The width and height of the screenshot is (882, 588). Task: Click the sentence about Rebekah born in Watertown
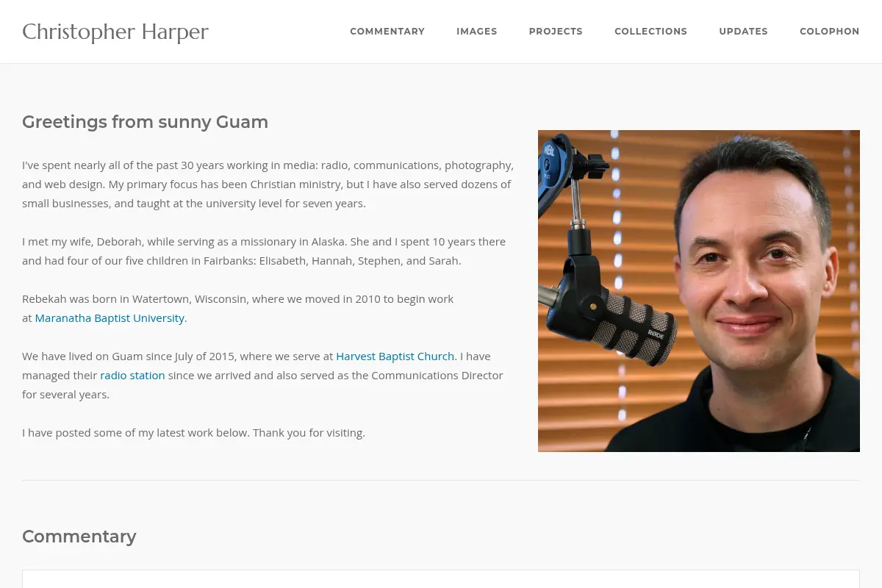coord(237,309)
